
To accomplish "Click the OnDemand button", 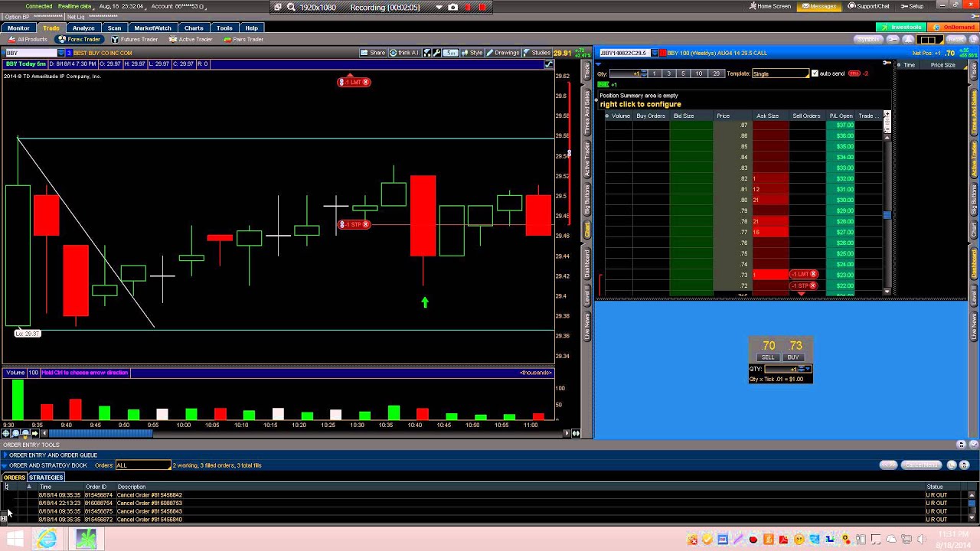I will coord(955,28).
